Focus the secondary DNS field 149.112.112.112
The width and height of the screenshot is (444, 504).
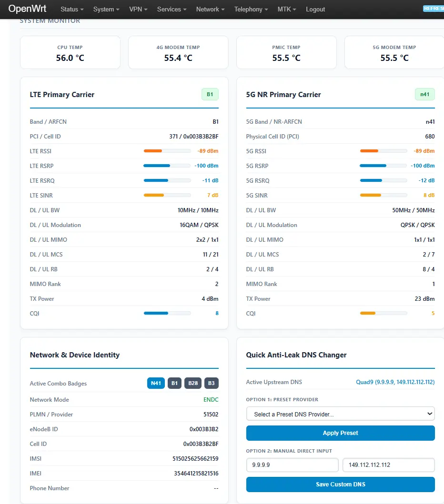tap(389, 465)
